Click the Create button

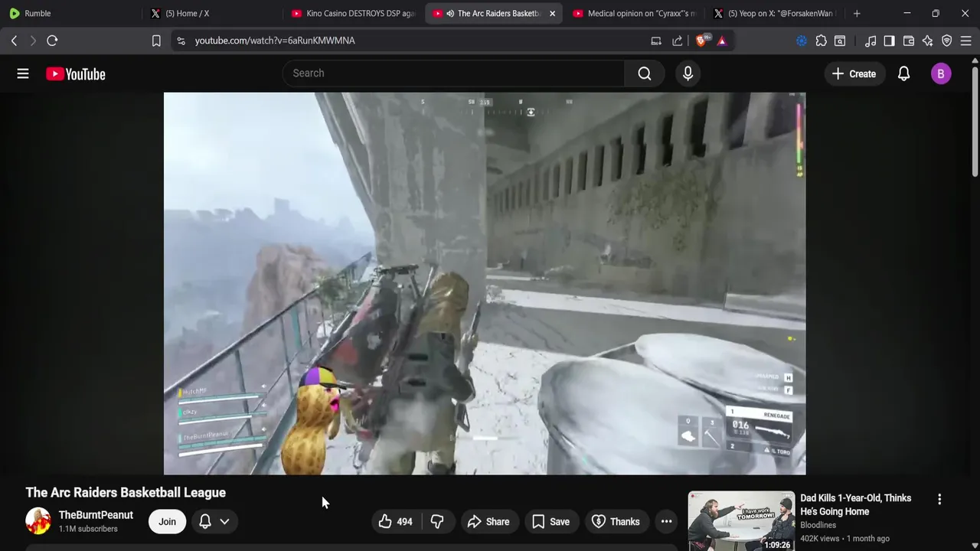854,73
